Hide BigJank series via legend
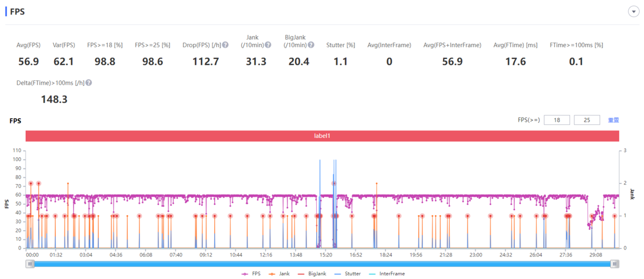The image size is (644, 279). click(x=313, y=274)
